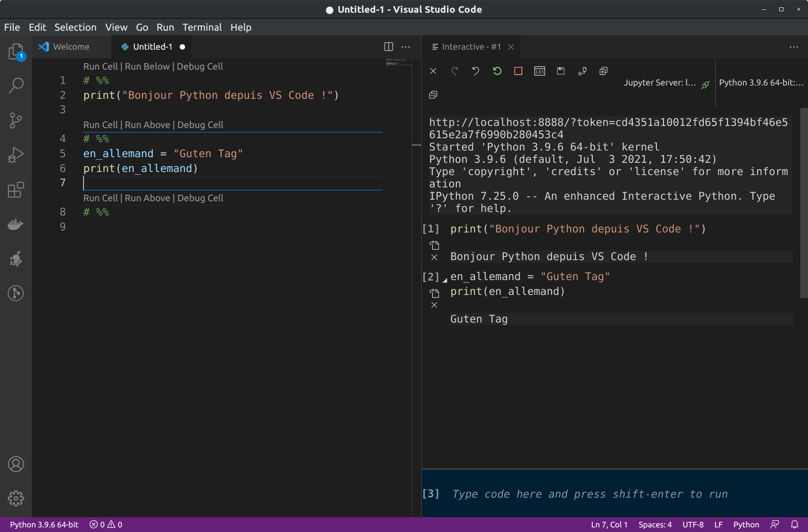
Task: Run Cell for the Guten Tag cell
Action: pyautogui.click(x=100, y=124)
